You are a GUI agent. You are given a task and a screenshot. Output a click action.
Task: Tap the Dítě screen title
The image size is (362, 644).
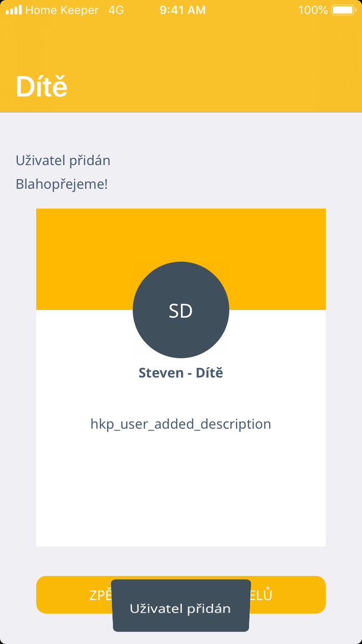point(42,87)
